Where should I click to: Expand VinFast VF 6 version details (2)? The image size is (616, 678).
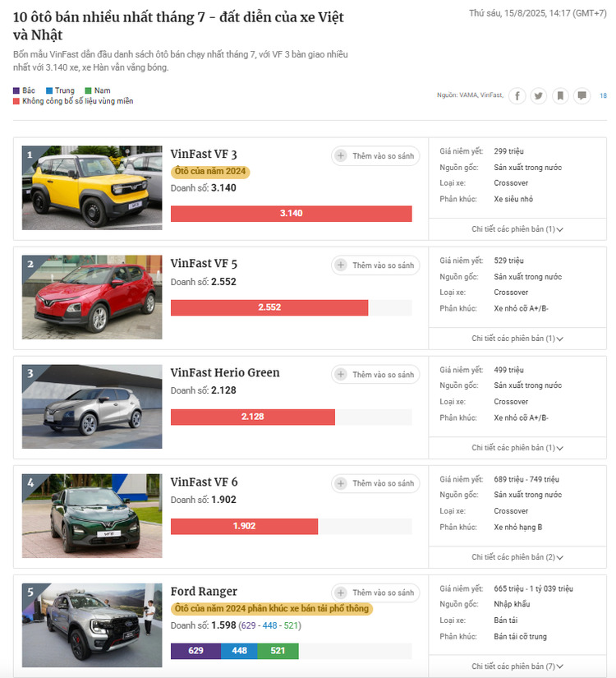pos(517,557)
